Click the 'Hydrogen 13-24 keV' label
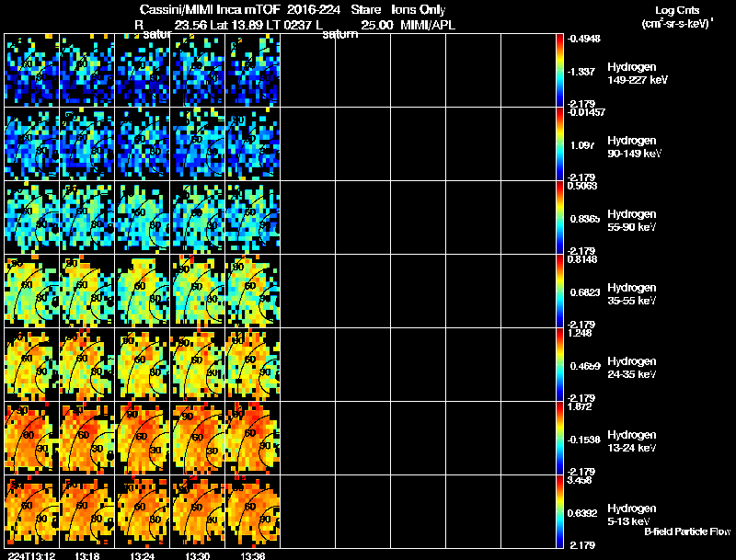This screenshot has width=736, height=560. coord(632,441)
